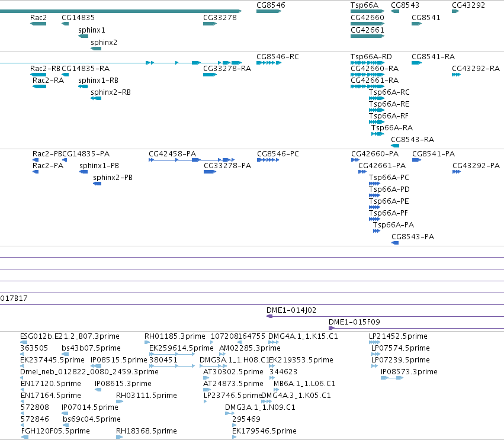Select transcript Tsp66A-RE
504x440 pixels.
377,110
